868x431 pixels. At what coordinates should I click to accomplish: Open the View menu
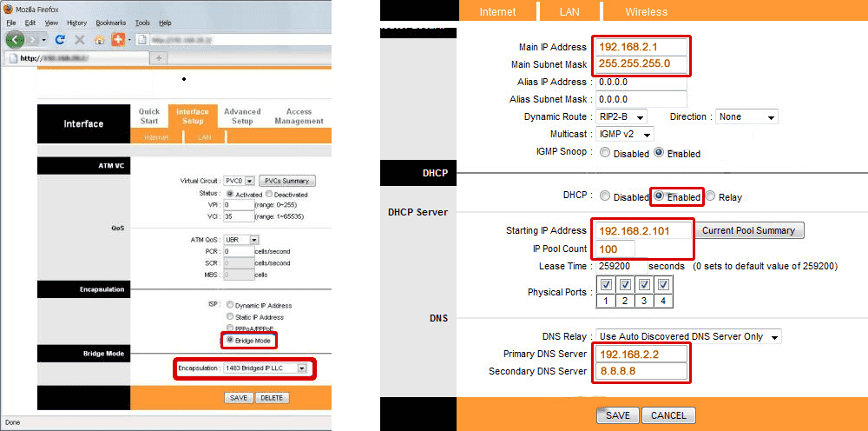tap(51, 23)
